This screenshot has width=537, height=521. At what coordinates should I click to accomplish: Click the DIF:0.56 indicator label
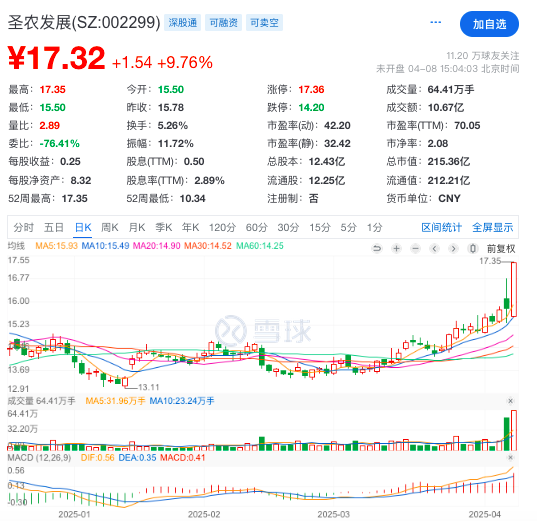click(x=98, y=458)
